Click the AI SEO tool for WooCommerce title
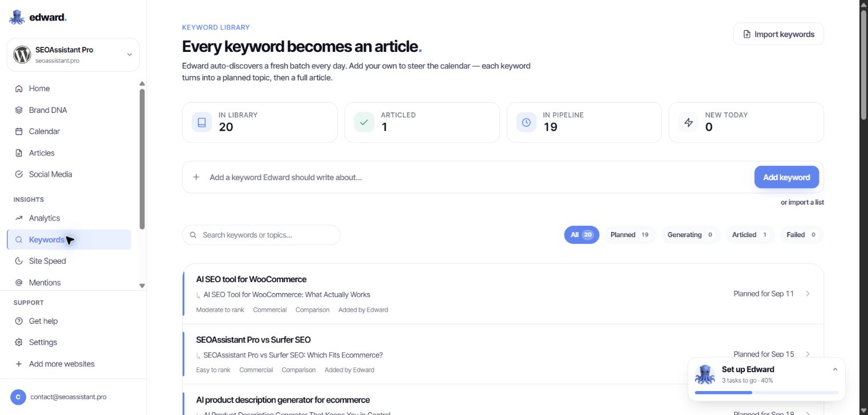 [251, 279]
